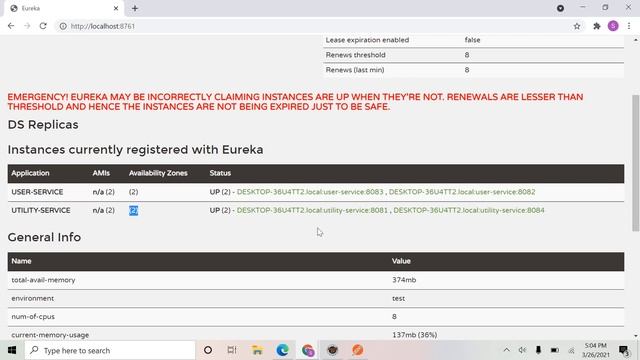Image resolution: width=640 pixels, height=360 pixels.
Task: Click the num-of-cpus row name
Action: 33,317
